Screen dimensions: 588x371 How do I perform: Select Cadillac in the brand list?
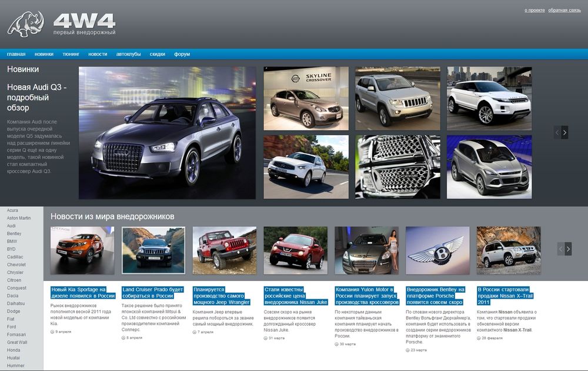coord(15,257)
